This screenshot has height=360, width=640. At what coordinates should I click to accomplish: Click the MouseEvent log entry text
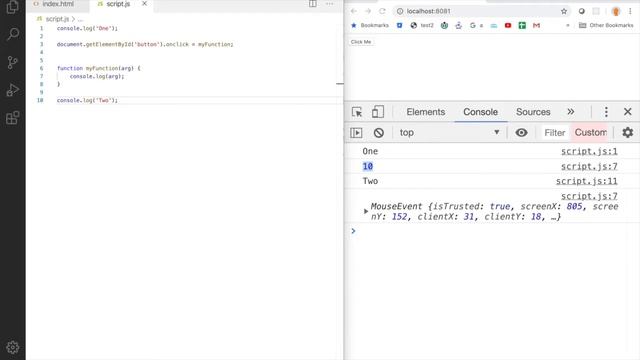[x=494, y=211]
